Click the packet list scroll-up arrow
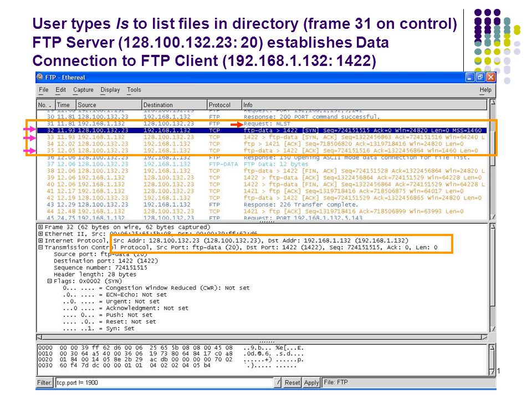This screenshot has width=532, height=399. pos(492,102)
